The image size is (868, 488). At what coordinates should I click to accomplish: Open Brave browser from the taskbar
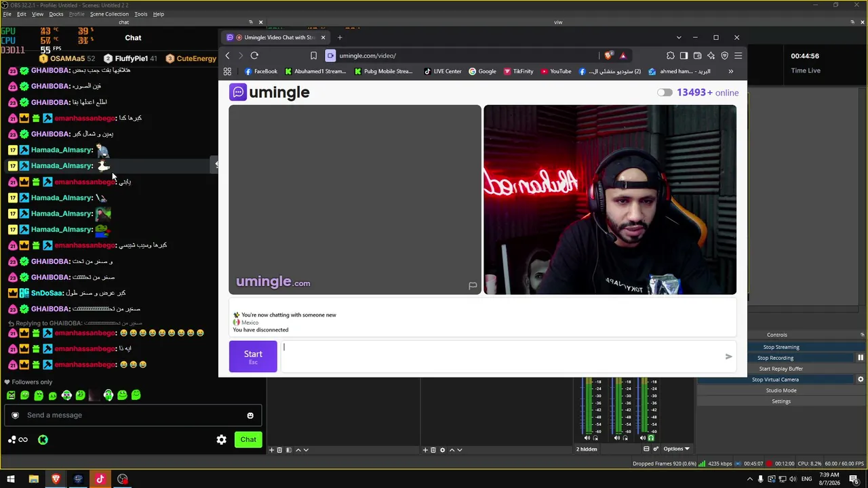tap(56, 479)
